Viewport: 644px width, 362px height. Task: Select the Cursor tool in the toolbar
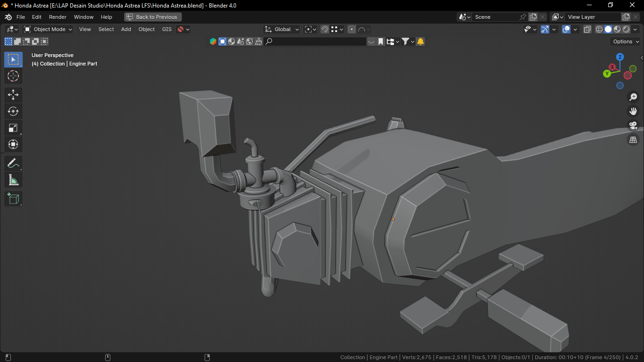(x=13, y=76)
